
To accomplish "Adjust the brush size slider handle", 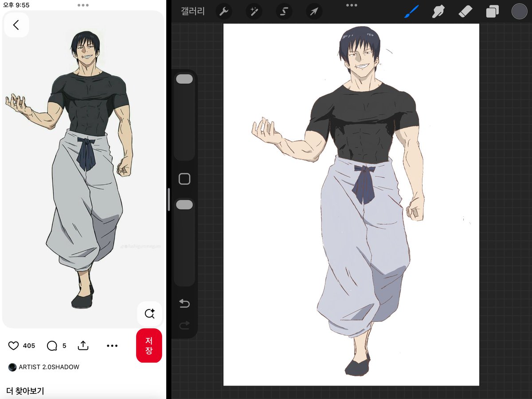I will point(184,79).
